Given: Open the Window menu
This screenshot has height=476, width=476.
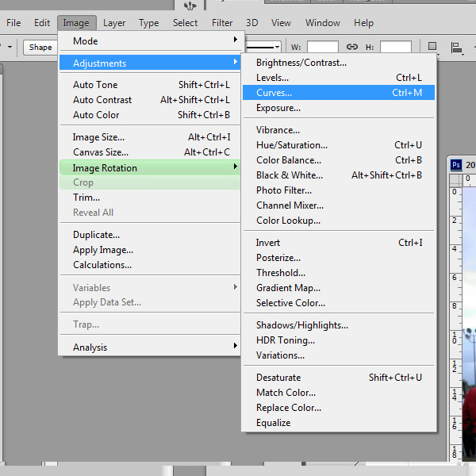Looking at the screenshot, I should 323,23.
